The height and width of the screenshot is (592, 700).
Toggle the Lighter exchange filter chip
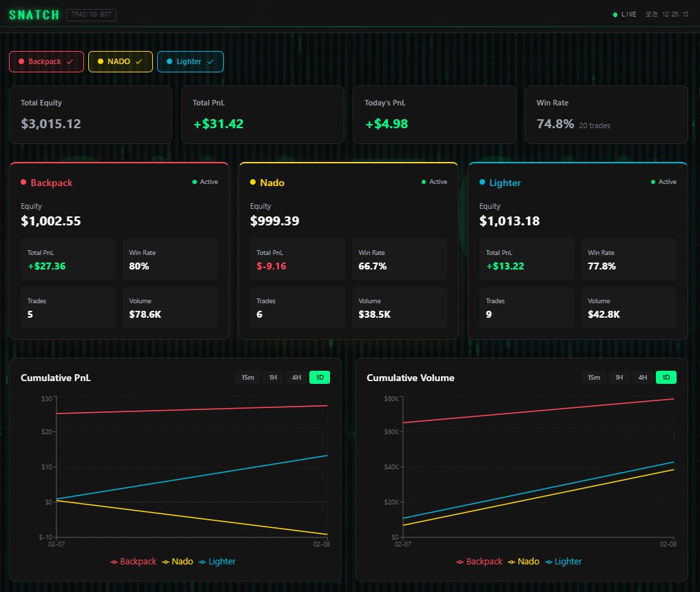pyautogui.click(x=190, y=61)
